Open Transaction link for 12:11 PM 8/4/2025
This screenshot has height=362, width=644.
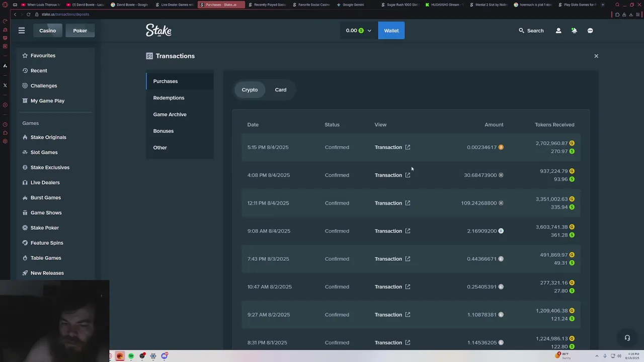[392, 203]
